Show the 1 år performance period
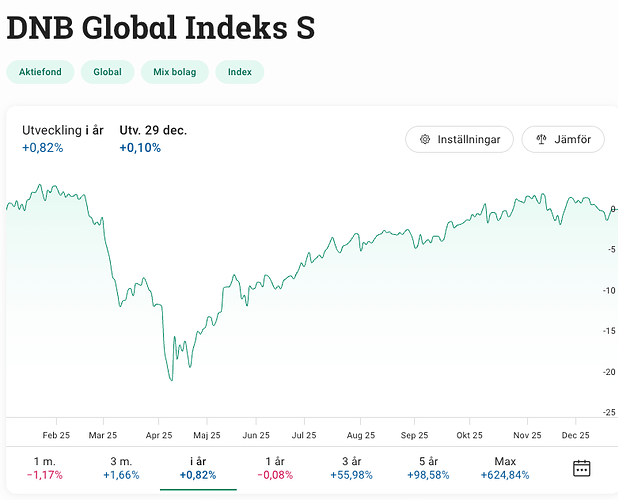Viewport: 618px width, 500px height. coord(277,467)
